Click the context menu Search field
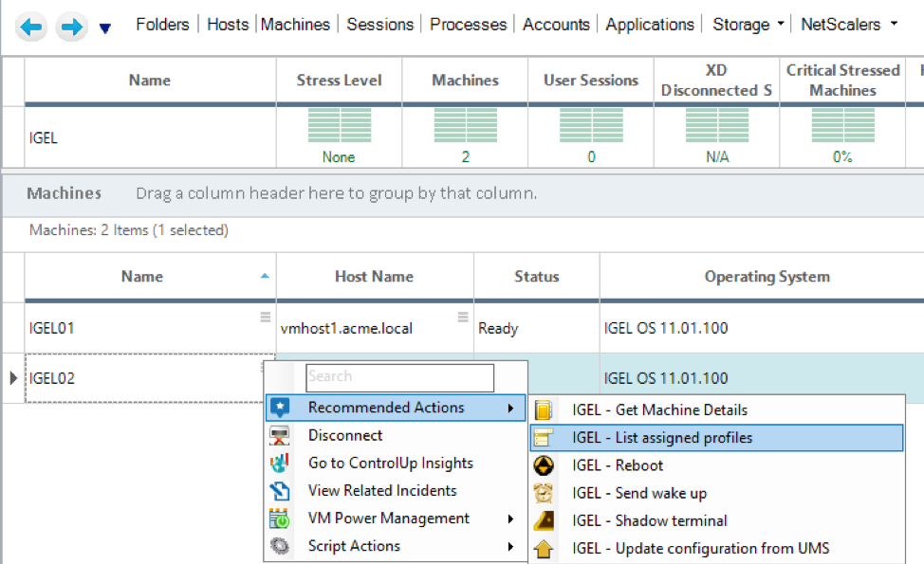The image size is (924, 564). tap(399, 377)
